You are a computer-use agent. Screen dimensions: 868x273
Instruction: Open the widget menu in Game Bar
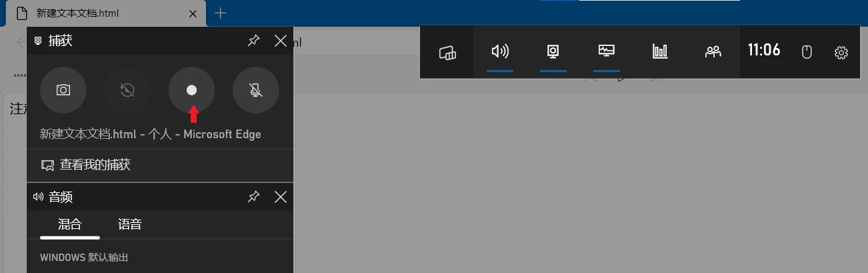point(447,52)
